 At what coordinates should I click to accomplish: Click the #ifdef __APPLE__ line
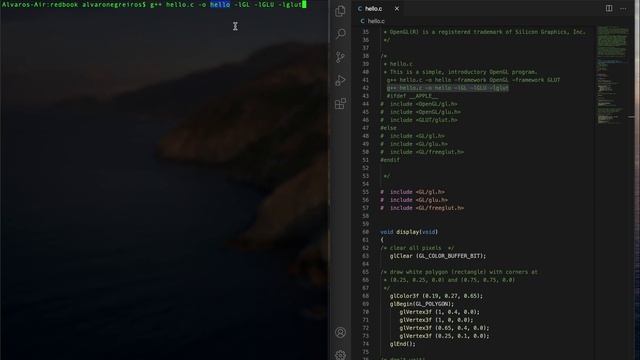(412, 96)
